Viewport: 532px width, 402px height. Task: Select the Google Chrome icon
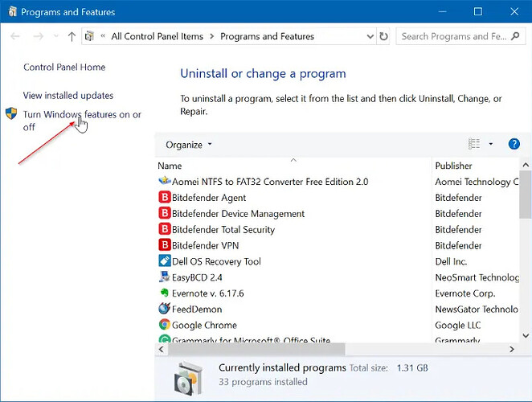(165, 324)
